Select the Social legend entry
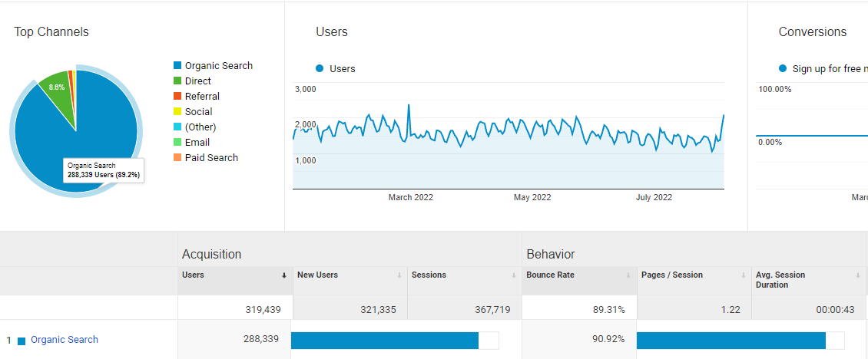Screen dimensions: 868x359 (x=193, y=112)
